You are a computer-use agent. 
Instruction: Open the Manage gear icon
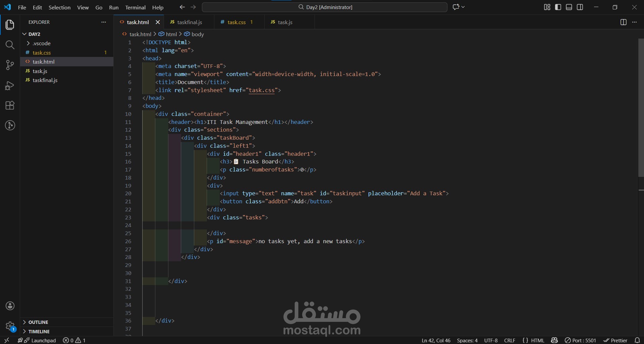pyautogui.click(x=10, y=326)
